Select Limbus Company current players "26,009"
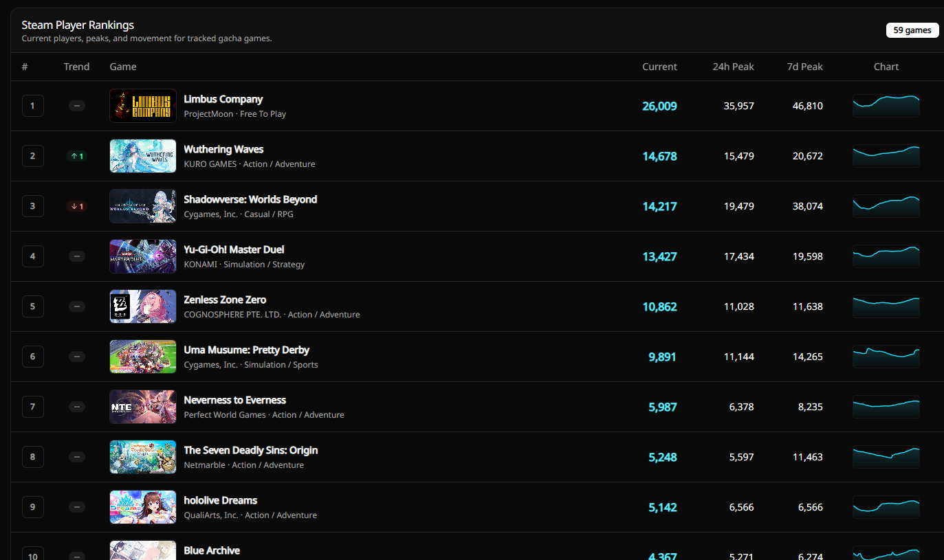The width and height of the screenshot is (944, 560). [659, 106]
